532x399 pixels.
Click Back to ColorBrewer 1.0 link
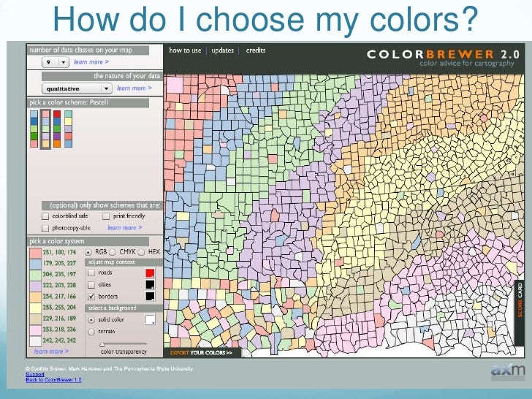[x=53, y=380]
